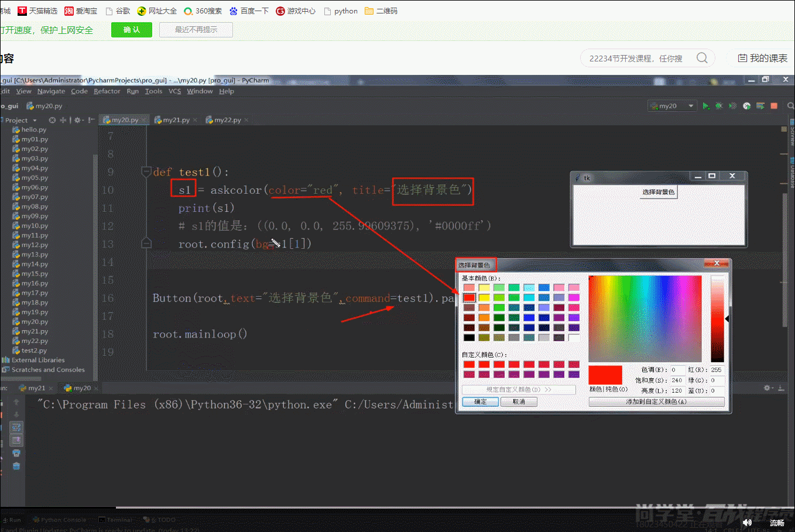Image resolution: width=795 pixels, height=532 pixels.
Task: Open the 天猫精选 bookmark
Action: (x=37, y=11)
